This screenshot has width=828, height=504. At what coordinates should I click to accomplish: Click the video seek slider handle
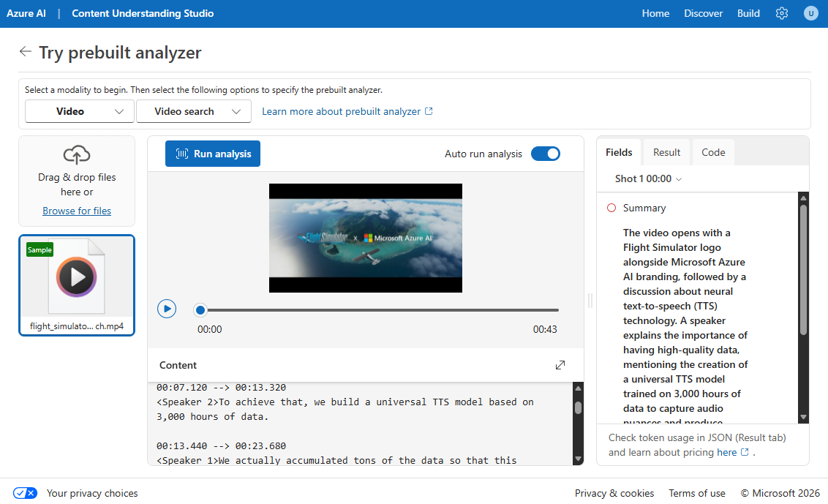pyautogui.click(x=200, y=310)
